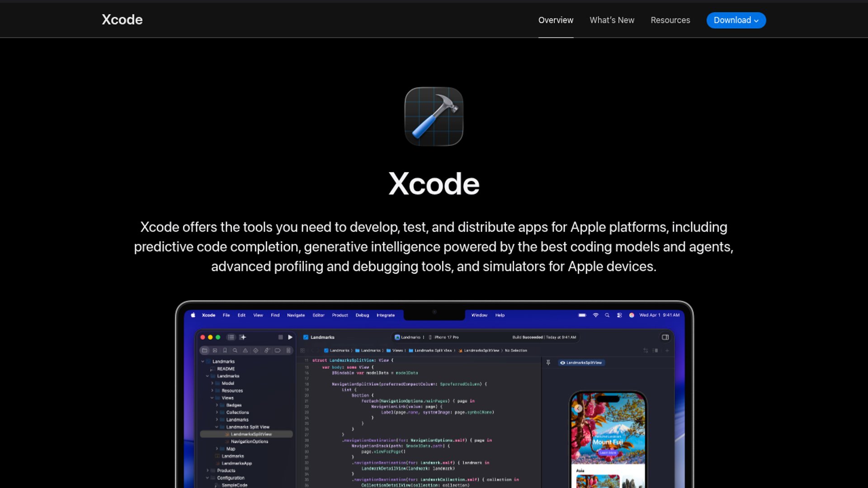Open Control Center icon in menu bar
The height and width of the screenshot is (488, 868).
[619, 315]
